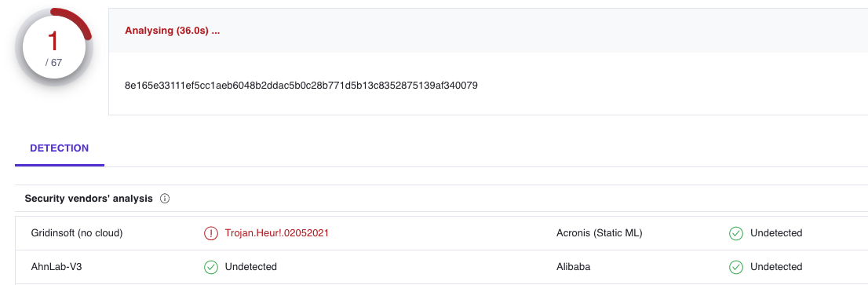Click the Acronis (Static ML) vendor name
Screen dimensions: 868x285
(600, 233)
